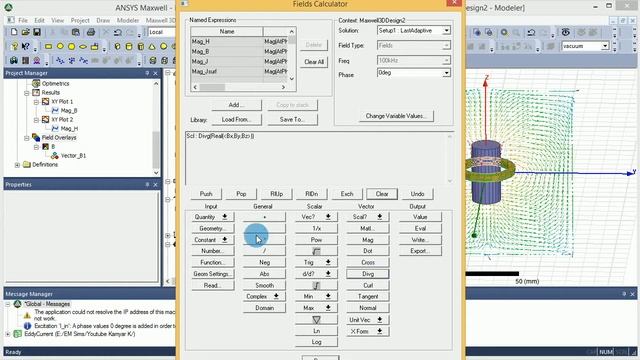Select Mag_H named expression row
Image resolution: width=640 pixels, height=360 pixels.
click(239, 41)
